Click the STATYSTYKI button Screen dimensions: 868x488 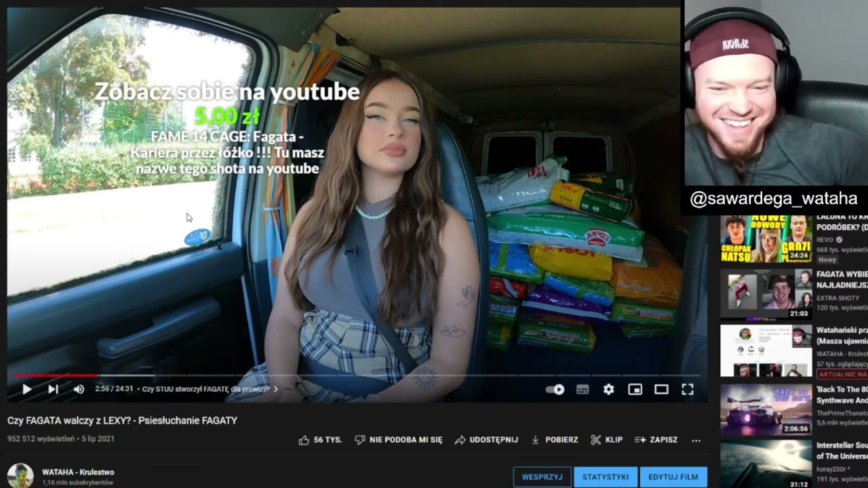click(606, 477)
